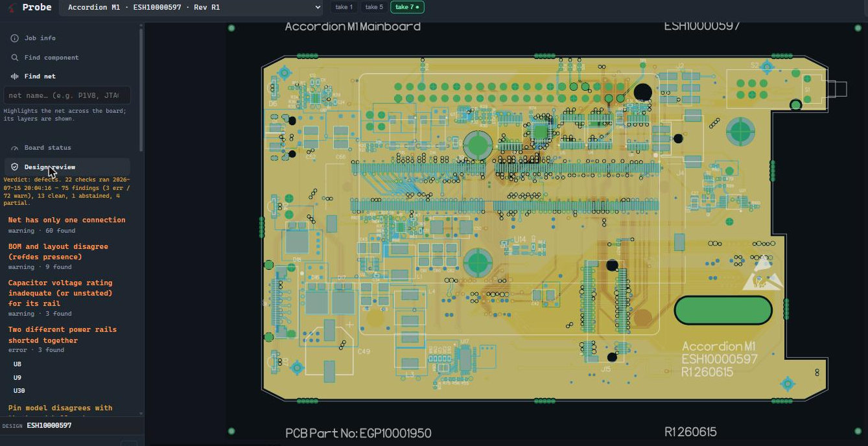Expand the 'Pin model disagrees with' finding
868x446 pixels.
pyautogui.click(x=60, y=408)
